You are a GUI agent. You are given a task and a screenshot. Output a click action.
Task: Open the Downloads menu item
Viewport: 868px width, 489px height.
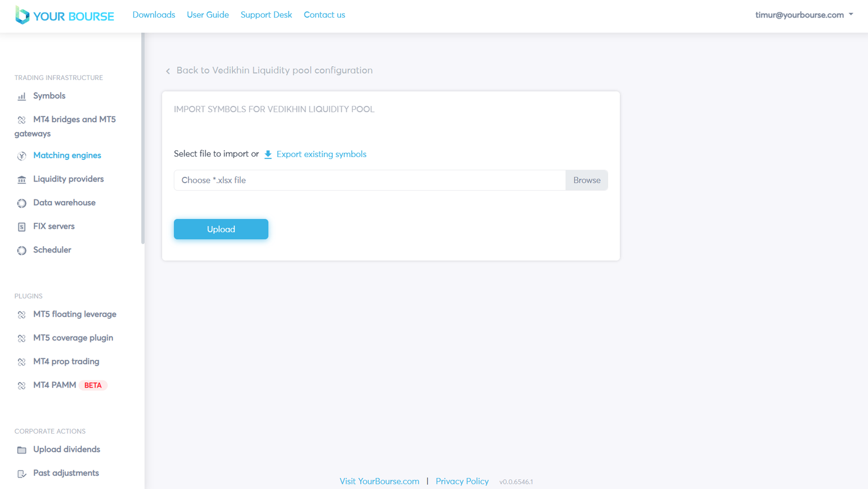tap(154, 15)
